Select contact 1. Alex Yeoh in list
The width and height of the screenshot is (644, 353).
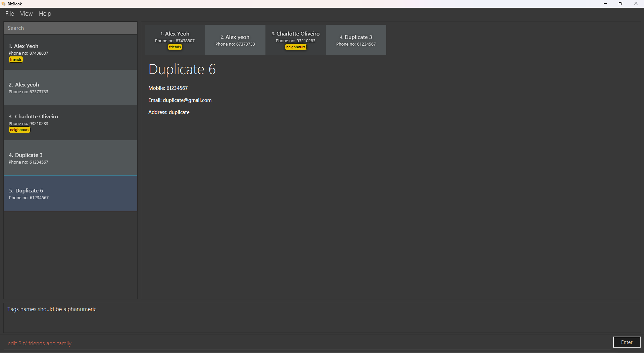70,52
